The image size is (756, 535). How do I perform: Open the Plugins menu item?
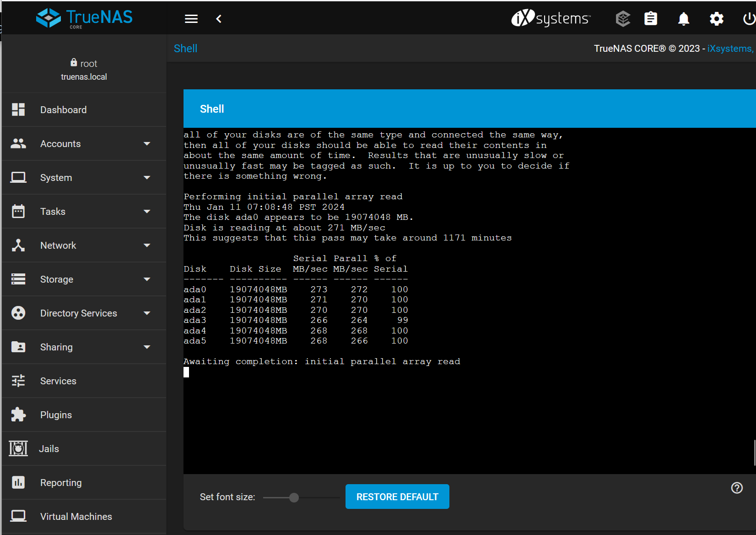pos(84,415)
